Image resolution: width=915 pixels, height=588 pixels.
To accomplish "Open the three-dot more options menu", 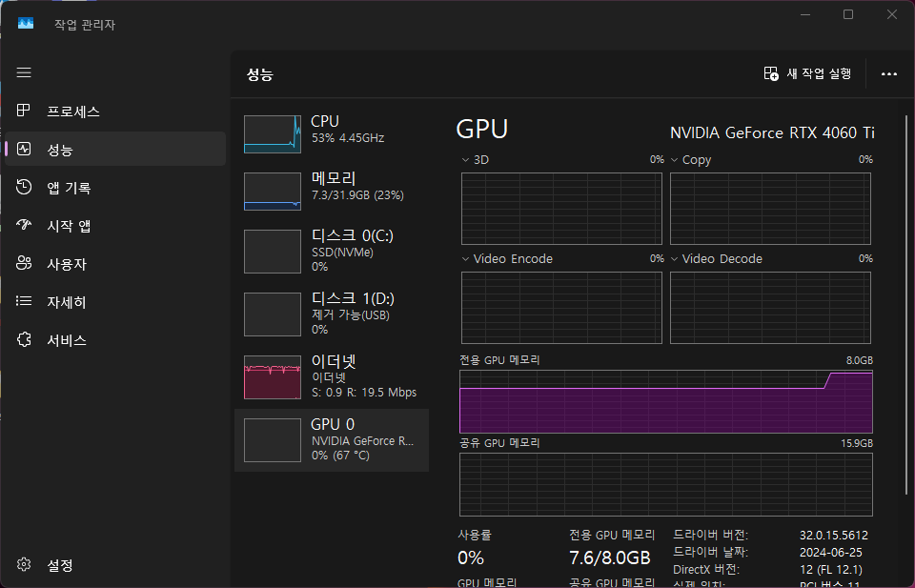I will tap(888, 74).
